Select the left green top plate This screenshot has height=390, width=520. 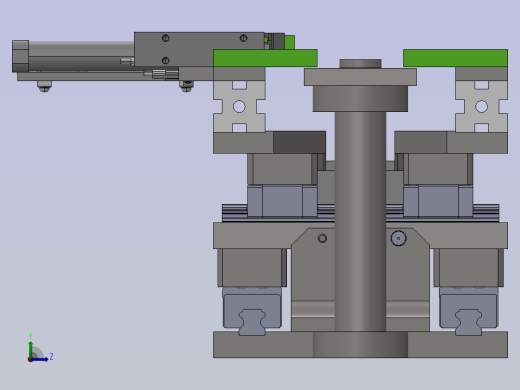(x=265, y=58)
